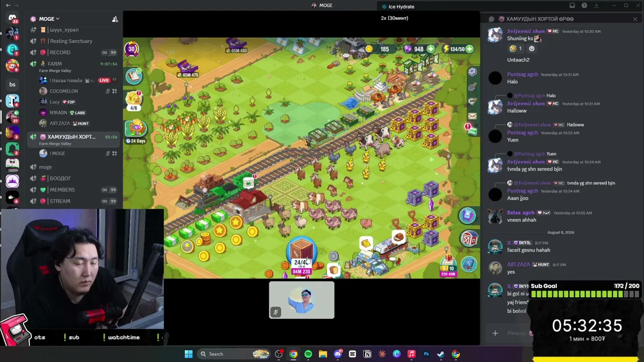644x362 pixels.
Task: Select user Lucy in the FARM channel
Action: coord(55,102)
